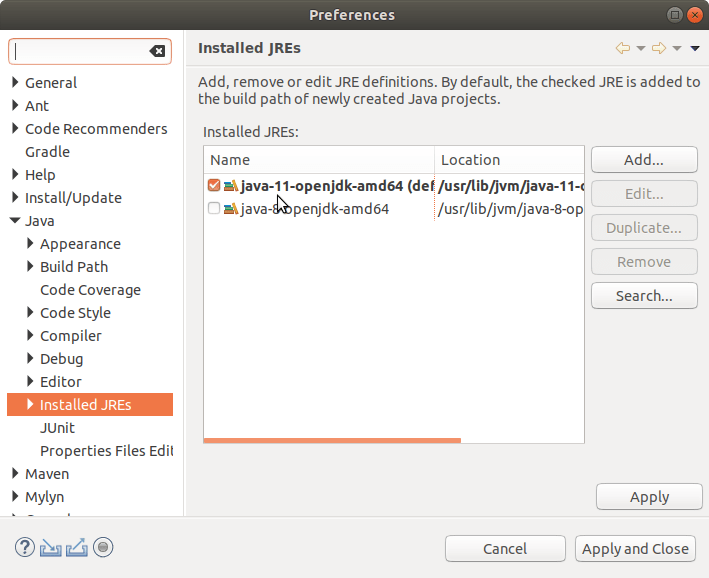The width and height of the screenshot is (709, 578).
Task: Click the Edit... button
Action: tap(644, 194)
